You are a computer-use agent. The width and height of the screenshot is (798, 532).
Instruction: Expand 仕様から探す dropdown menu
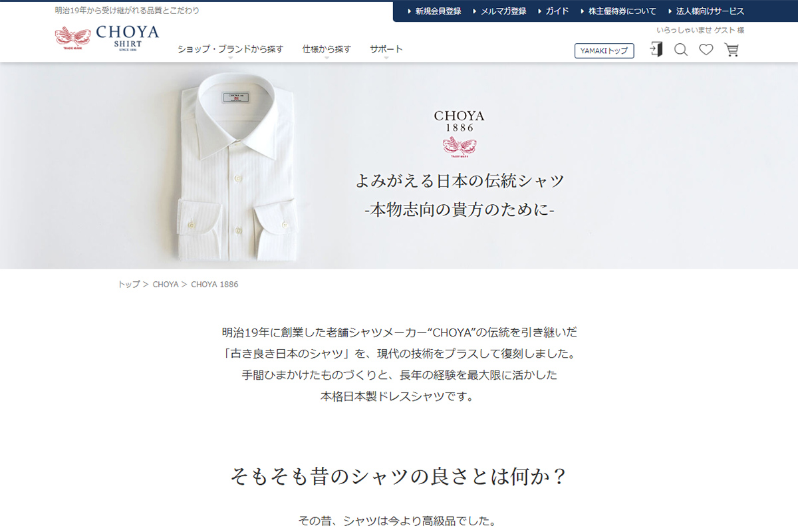click(327, 49)
